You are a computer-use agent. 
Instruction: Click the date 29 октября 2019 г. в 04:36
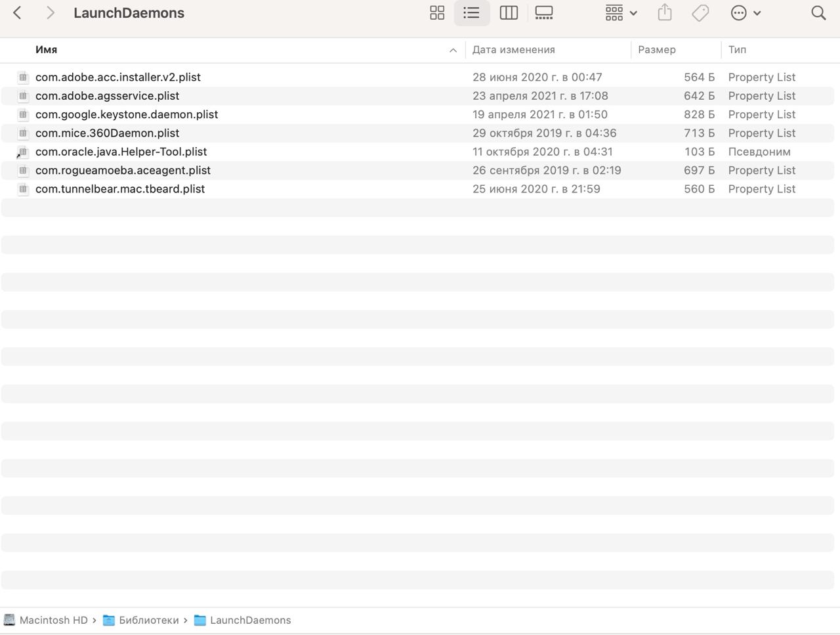(544, 133)
